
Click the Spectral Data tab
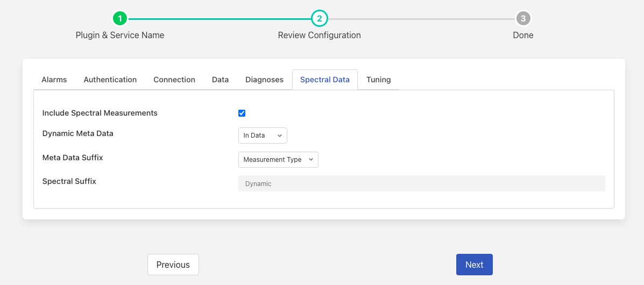coord(325,80)
